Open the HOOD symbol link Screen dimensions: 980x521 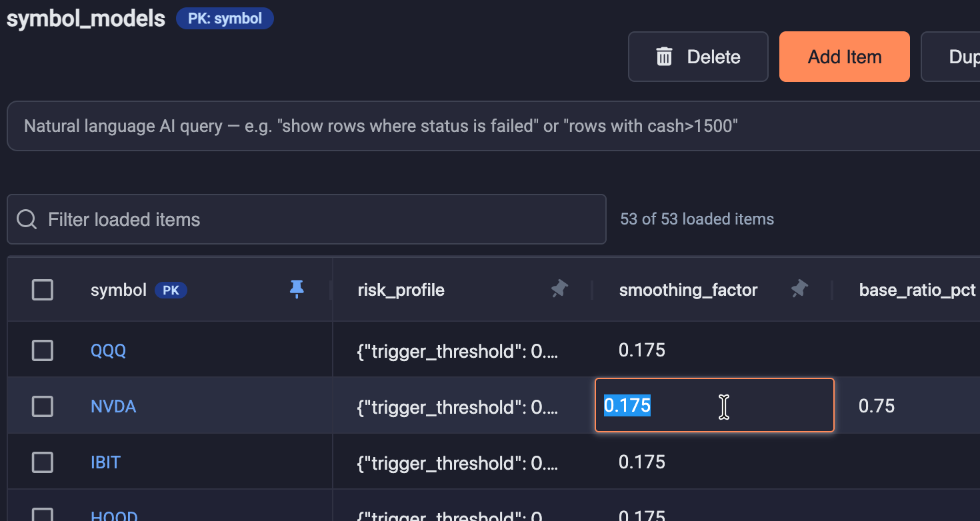click(114, 516)
